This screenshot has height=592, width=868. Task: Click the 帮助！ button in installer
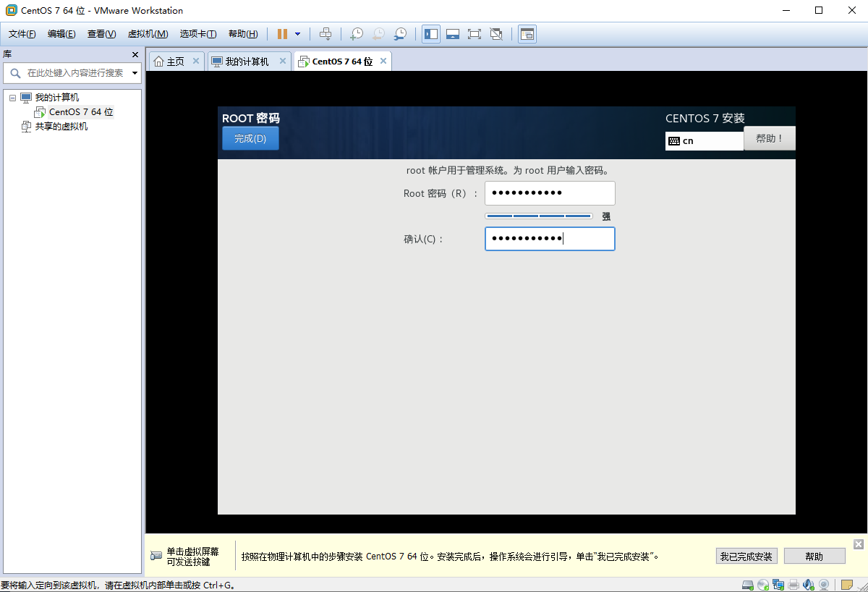pyautogui.click(x=770, y=138)
